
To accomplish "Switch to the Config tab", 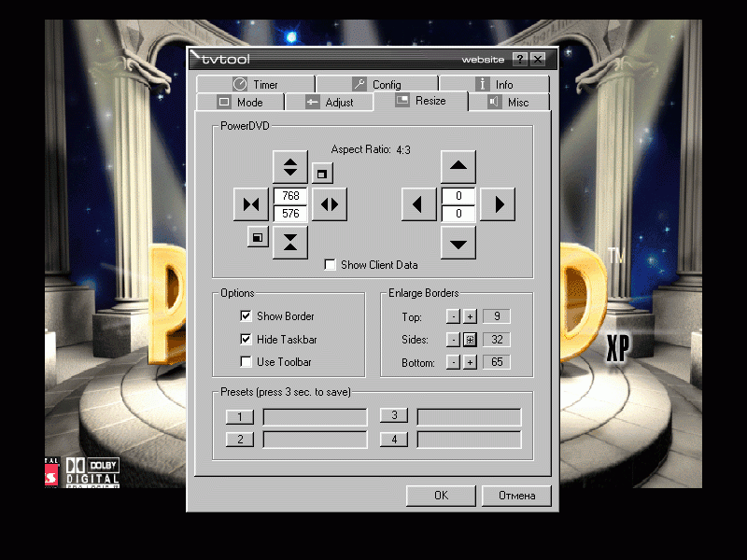I will pyautogui.click(x=377, y=84).
